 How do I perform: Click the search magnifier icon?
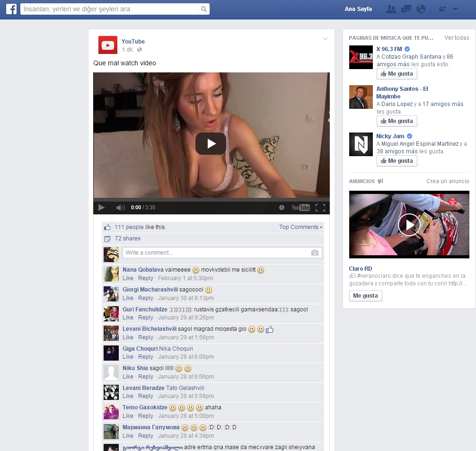(x=203, y=9)
